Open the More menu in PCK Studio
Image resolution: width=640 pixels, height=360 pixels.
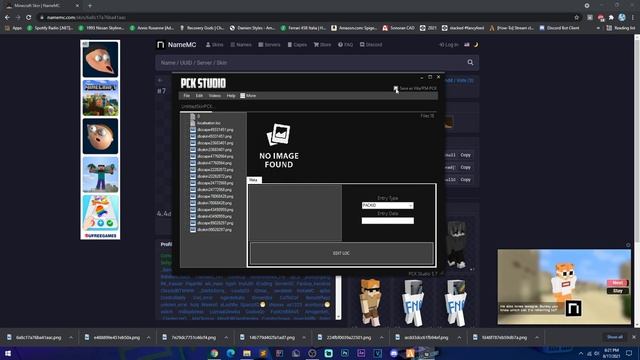click(x=248, y=96)
